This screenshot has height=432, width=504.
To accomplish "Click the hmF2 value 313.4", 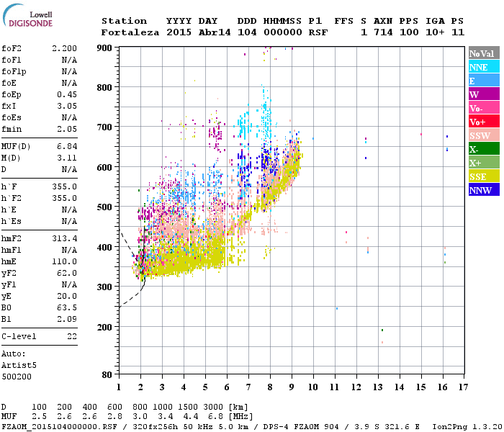I will 64,239.
